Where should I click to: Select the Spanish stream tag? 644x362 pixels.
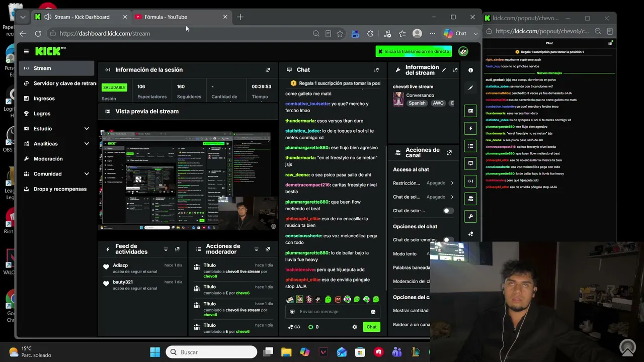417,103
